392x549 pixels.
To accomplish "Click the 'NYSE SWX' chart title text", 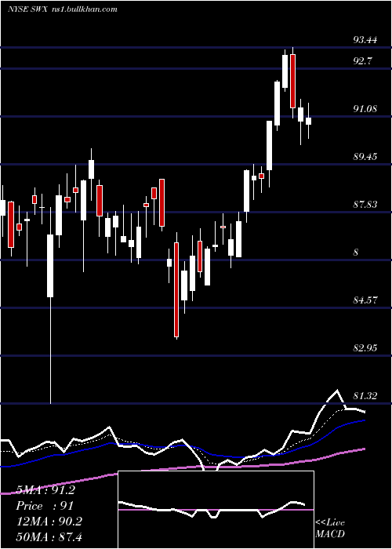I will 29,9.
